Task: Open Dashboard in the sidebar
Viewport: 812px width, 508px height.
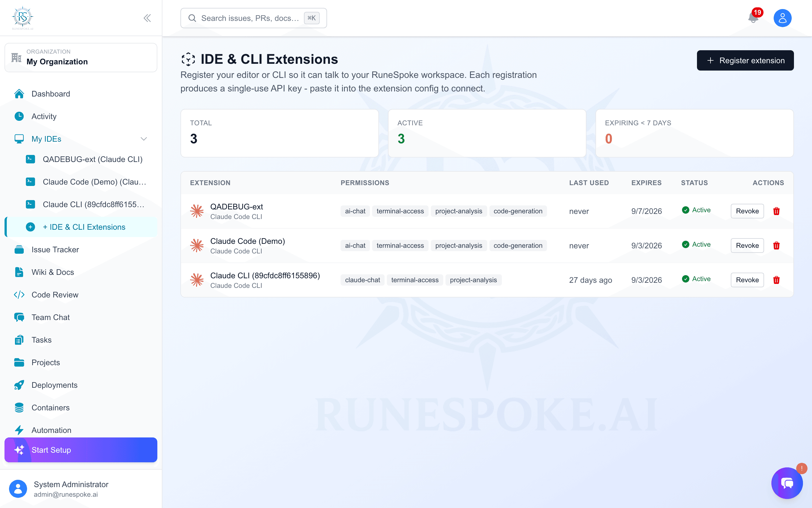Action: pos(81,94)
